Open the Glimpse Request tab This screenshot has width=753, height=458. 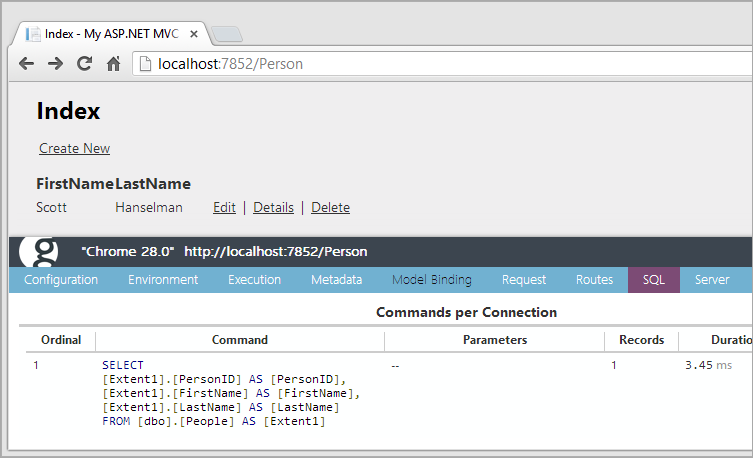[524, 280]
